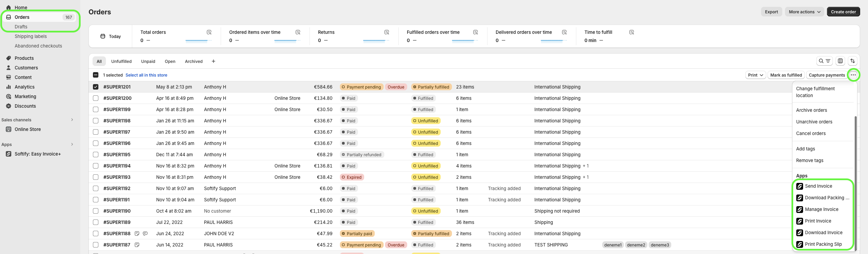Open the Today date range picker
868x254 pixels.
click(x=111, y=37)
